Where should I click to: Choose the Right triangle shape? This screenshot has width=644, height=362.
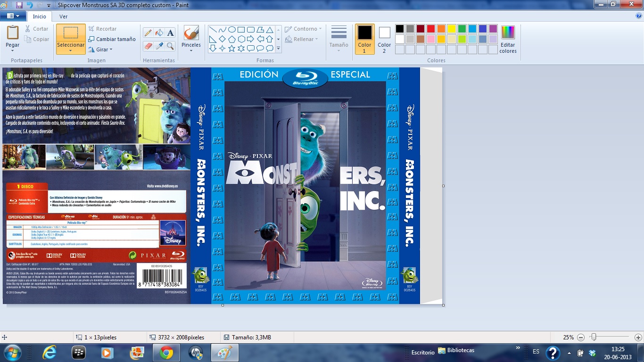[213, 39]
